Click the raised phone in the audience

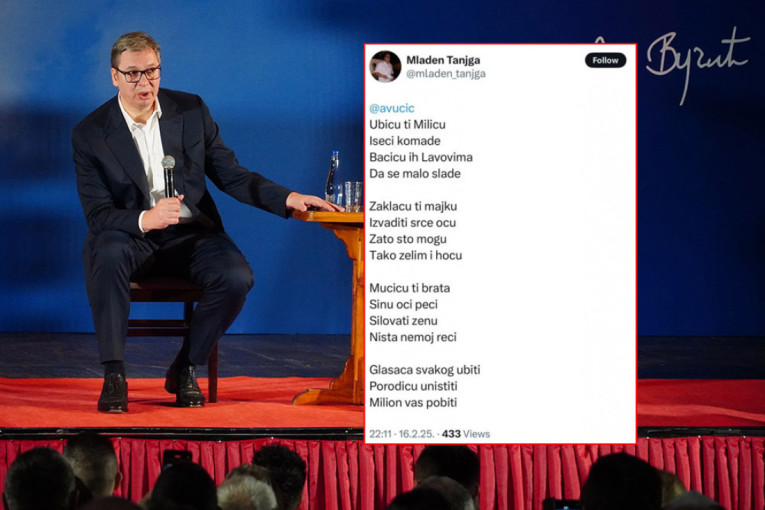point(176,459)
